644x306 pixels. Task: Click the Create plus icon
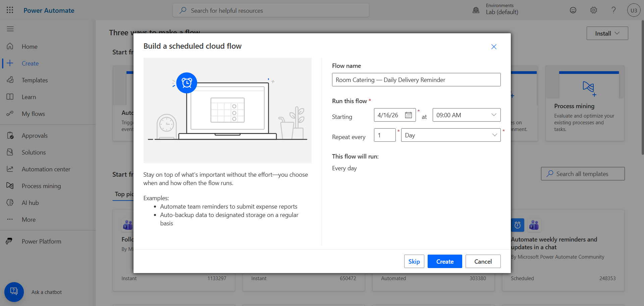point(10,63)
